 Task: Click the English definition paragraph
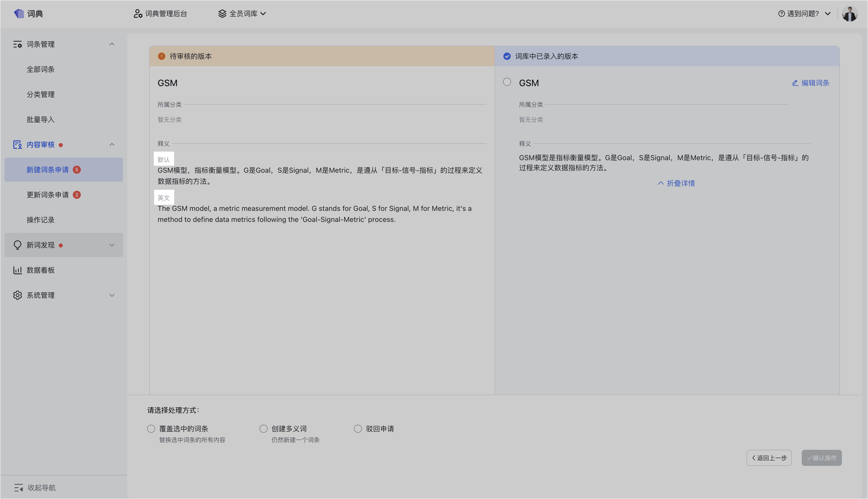tap(315, 214)
